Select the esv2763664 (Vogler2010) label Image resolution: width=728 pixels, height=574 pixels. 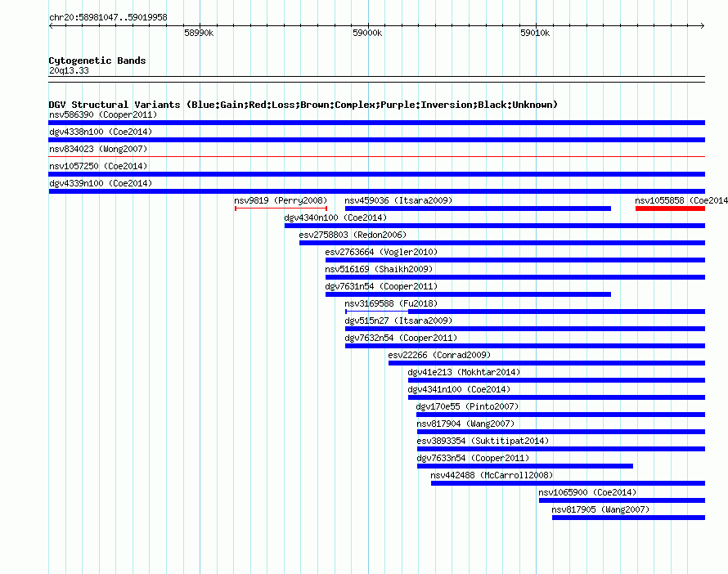pos(381,252)
